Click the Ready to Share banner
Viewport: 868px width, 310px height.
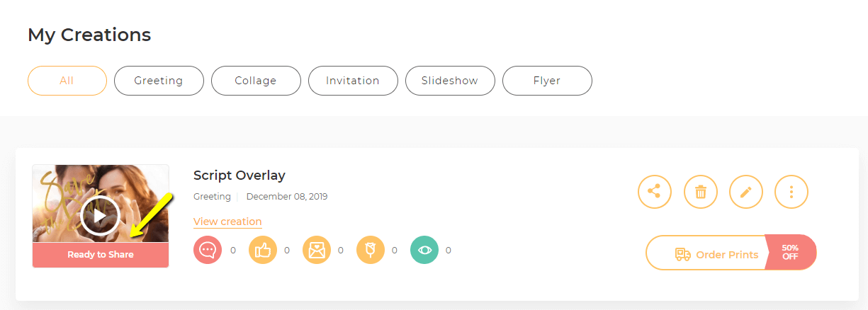(101, 255)
